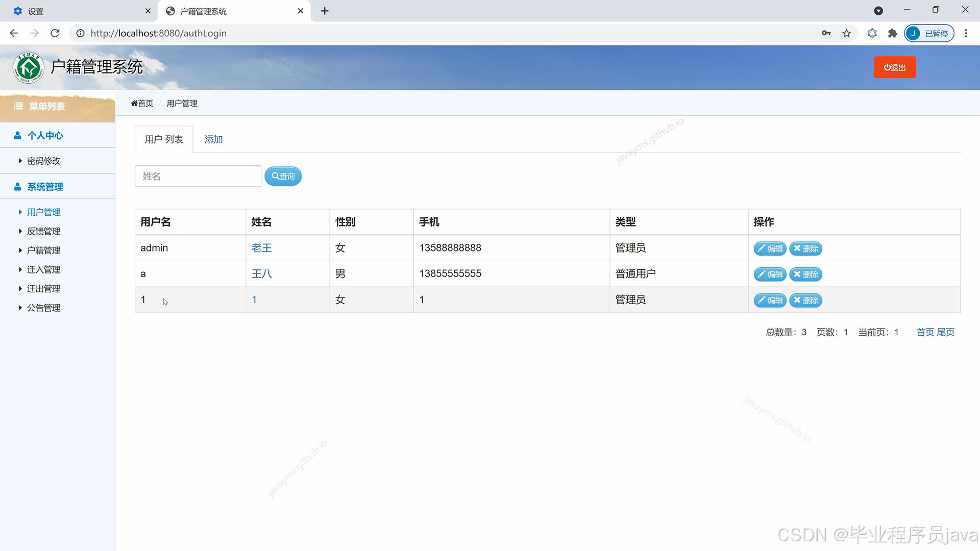The image size is (980, 551).
Task: Select phone number 13855555555
Action: (x=450, y=273)
